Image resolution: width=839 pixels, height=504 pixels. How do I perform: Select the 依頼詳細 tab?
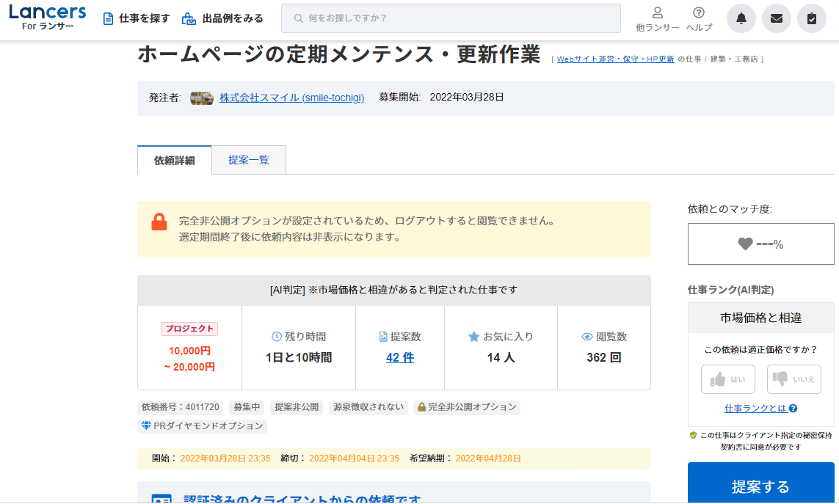[x=175, y=160]
